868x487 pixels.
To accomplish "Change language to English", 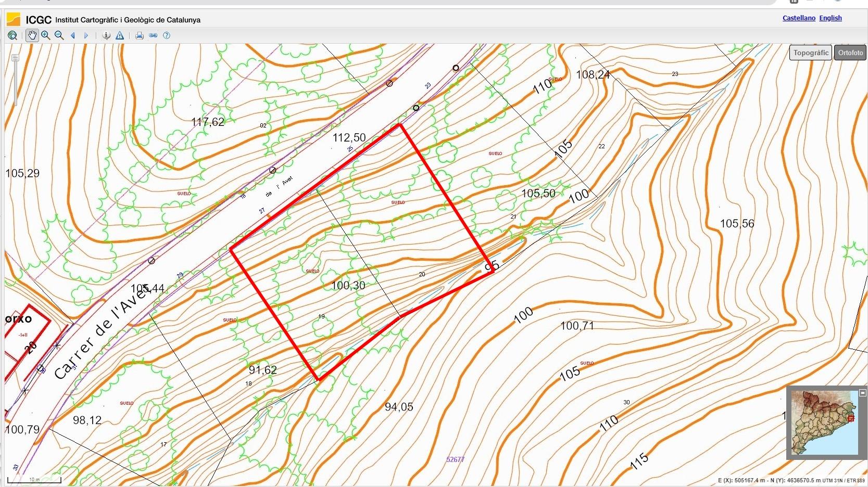I will [x=831, y=18].
